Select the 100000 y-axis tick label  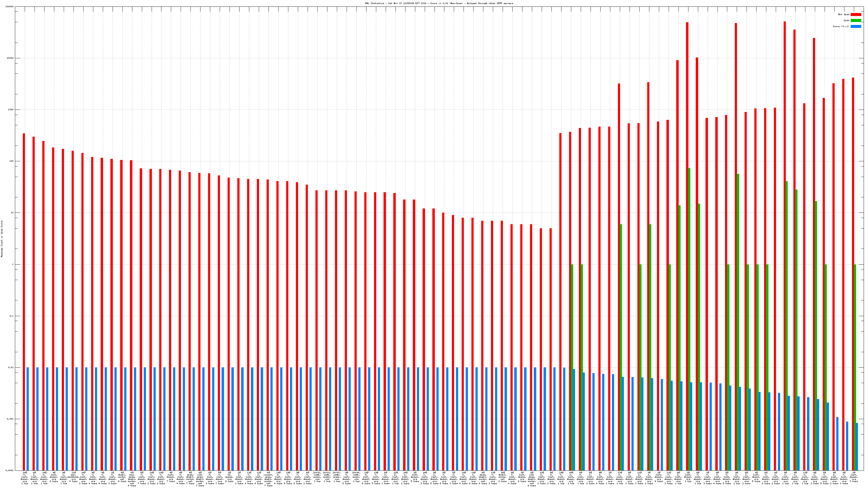[10, 7]
